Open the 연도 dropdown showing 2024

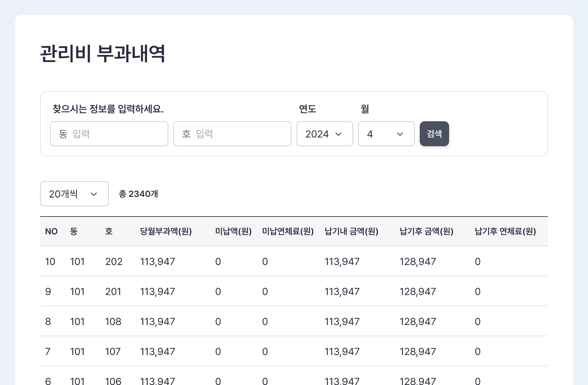324,134
